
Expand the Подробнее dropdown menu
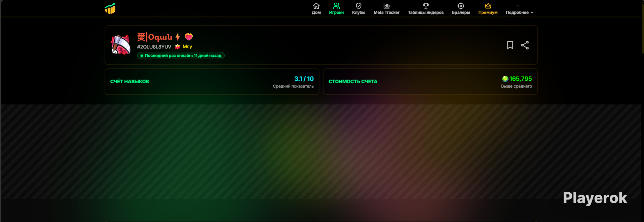click(x=520, y=9)
